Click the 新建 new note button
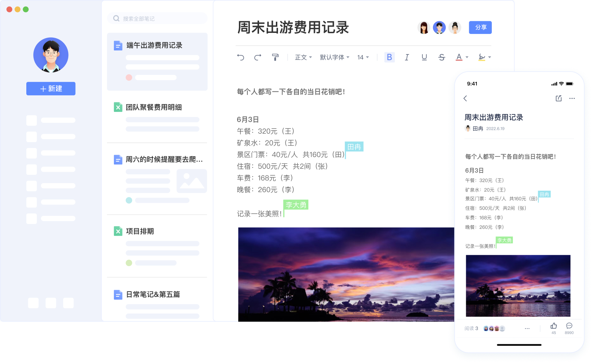The image size is (593, 364). [51, 88]
